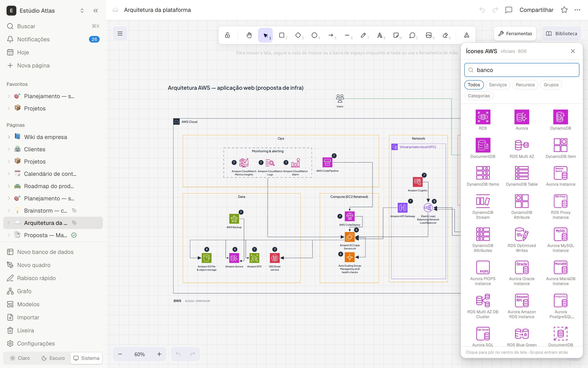Add the RDS icon to canvas

[x=483, y=120]
